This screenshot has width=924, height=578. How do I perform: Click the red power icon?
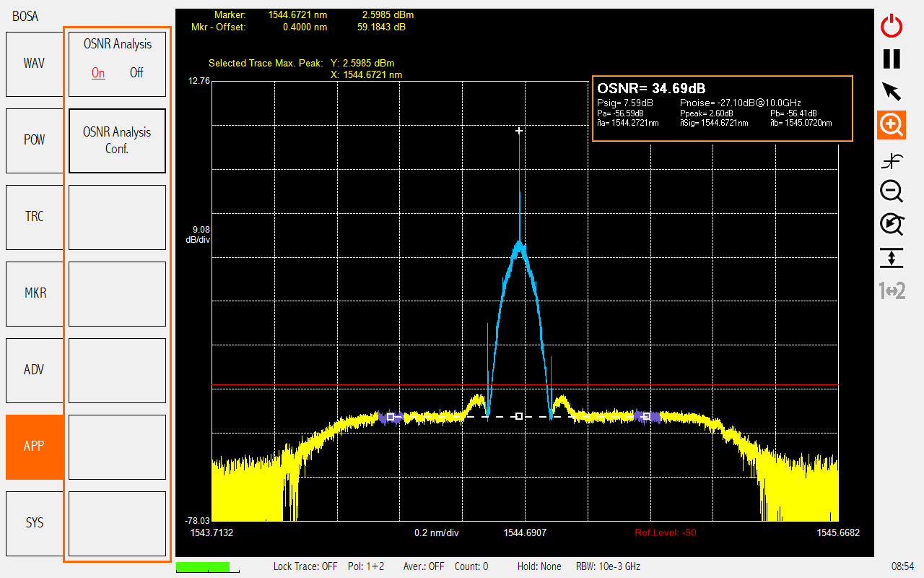pyautogui.click(x=892, y=26)
